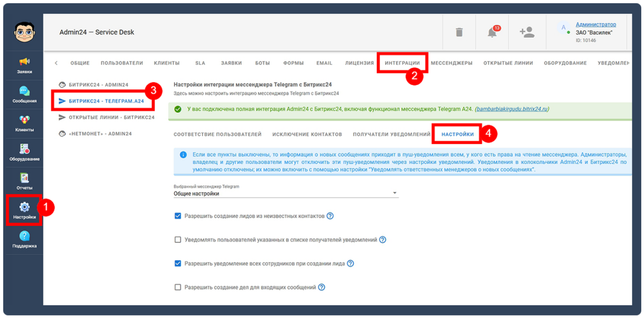Switch to the Email tab
This screenshot has height=319, width=644.
(324, 63)
